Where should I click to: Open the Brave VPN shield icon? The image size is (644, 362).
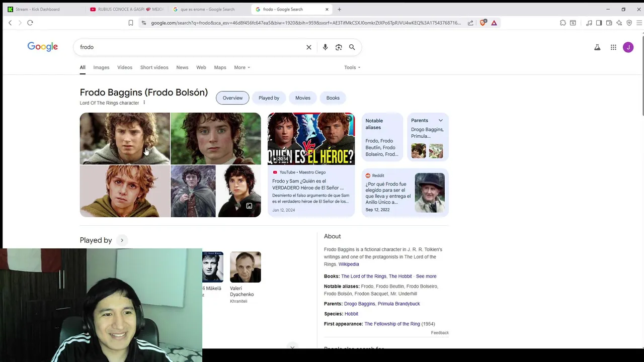click(x=629, y=23)
